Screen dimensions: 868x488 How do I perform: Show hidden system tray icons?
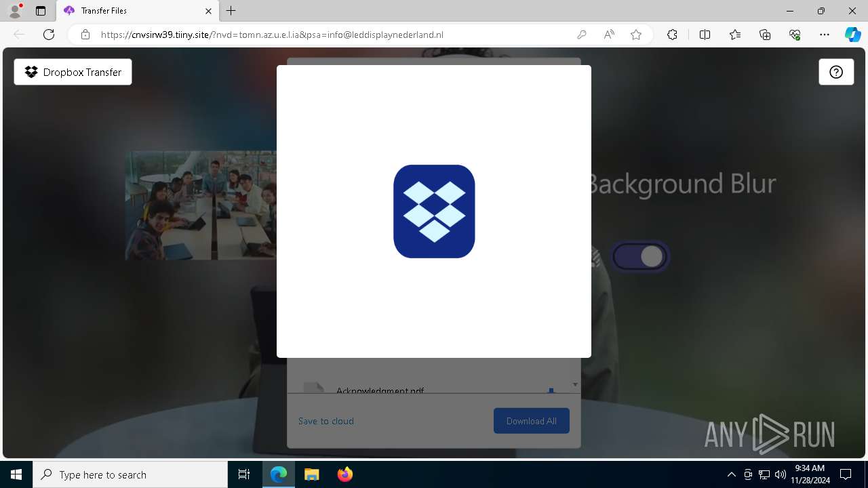point(731,474)
